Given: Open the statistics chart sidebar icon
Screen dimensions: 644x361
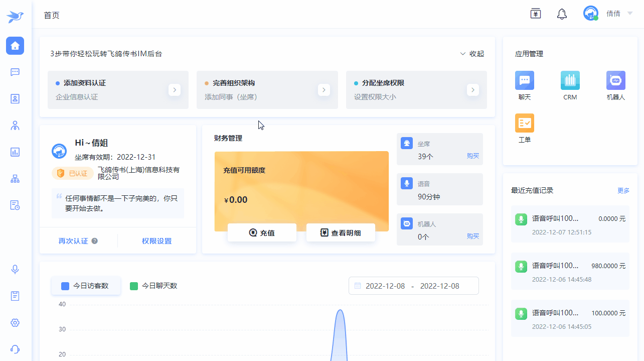Looking at the screenshot, I should pyautogui.click(x=15, y=152).
